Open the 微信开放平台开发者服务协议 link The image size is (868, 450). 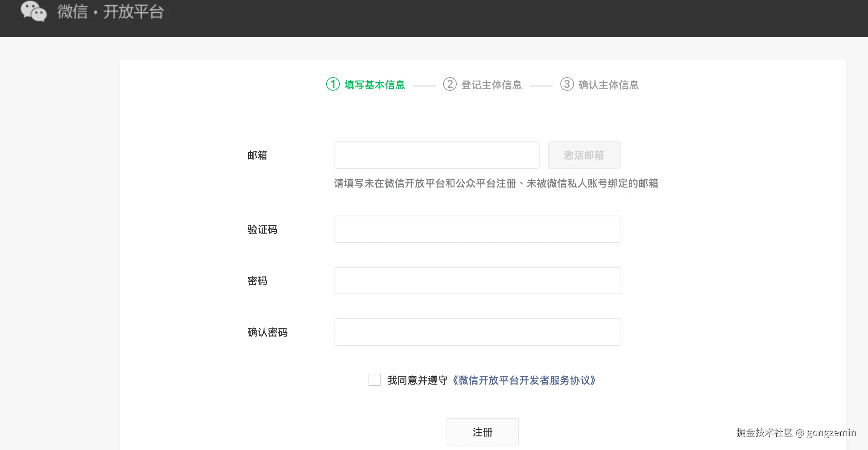point(524,380)
